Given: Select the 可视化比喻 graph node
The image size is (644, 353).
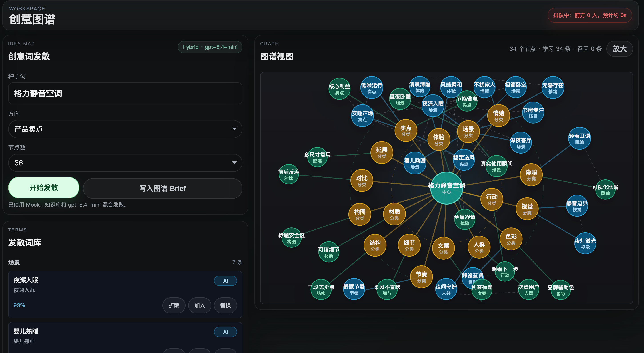Looking at the screenshot, I should coord(605,189).
